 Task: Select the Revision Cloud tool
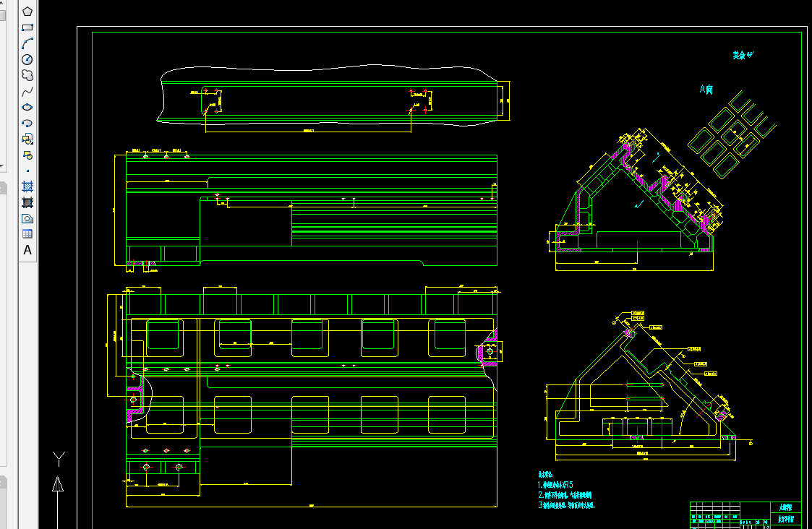pos(27,75)
